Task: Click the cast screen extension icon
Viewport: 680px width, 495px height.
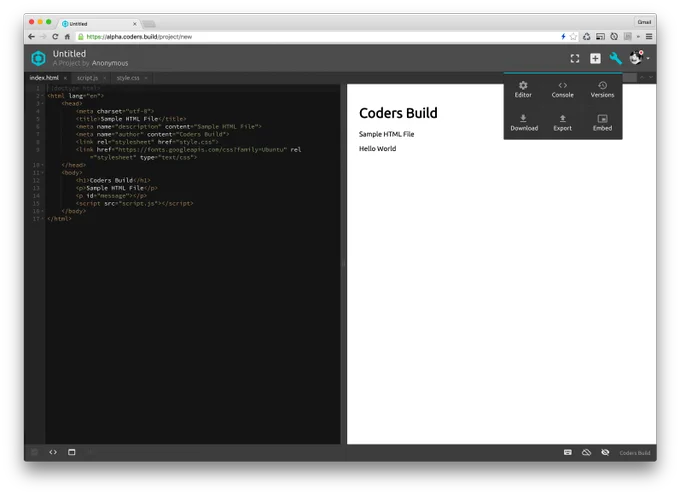Action: [x=600, y=36]
